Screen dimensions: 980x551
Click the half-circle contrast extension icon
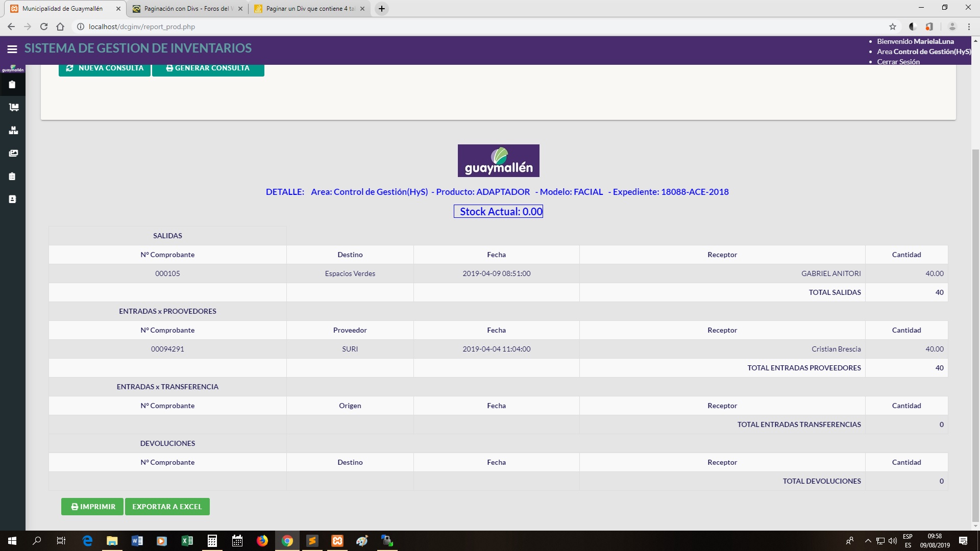point(913,27)
